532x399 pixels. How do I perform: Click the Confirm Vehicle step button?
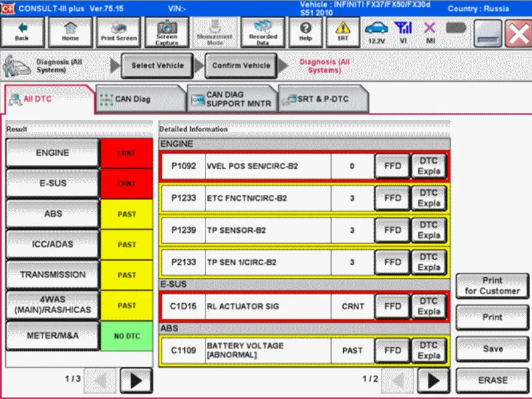point(241,65)
